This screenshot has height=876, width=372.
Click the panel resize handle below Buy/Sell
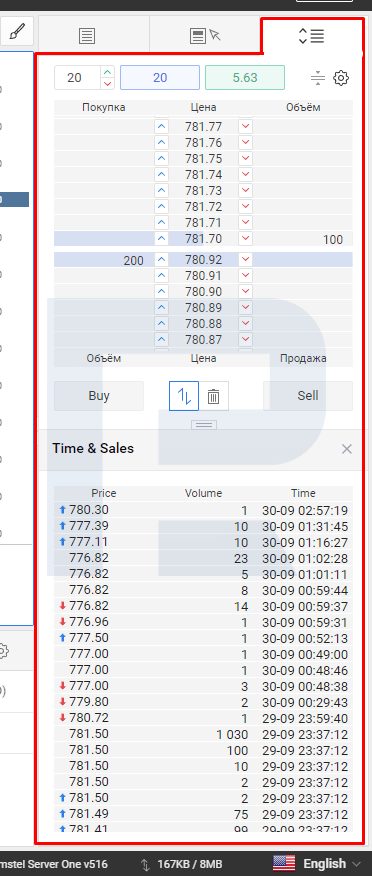click(204, 425)
